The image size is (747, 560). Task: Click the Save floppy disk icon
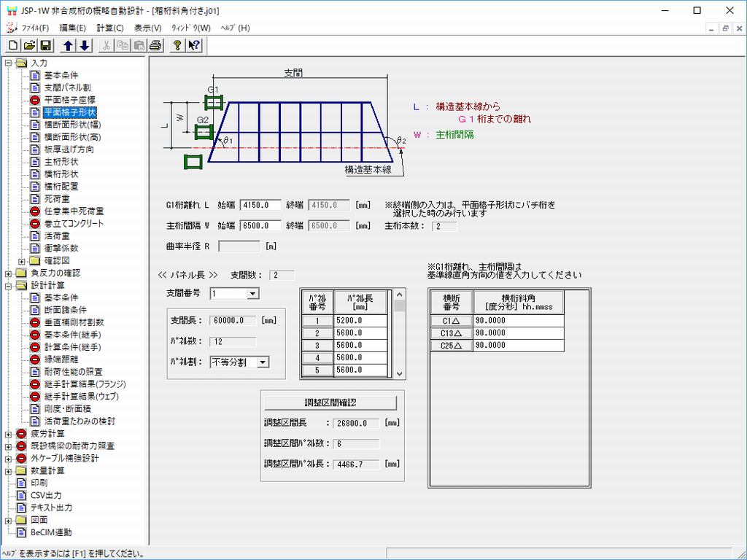click(x=45, y=45)
